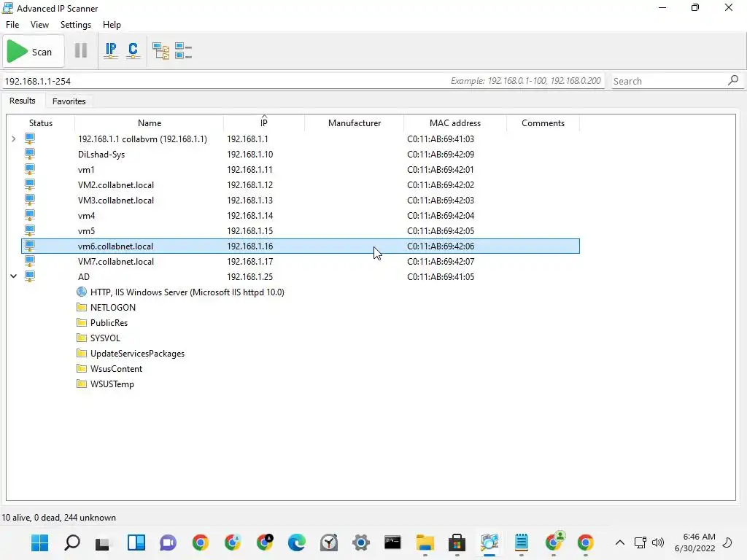This screenshot has height=560, width=747.
Task: Click the computer icon for VM2.collabnet.local
Action: point(29,184)
